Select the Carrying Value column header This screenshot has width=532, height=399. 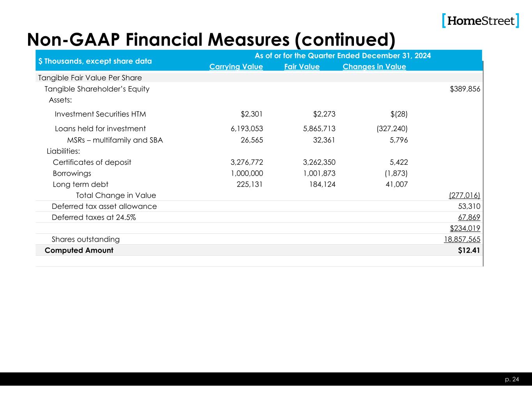coord(236,67)
